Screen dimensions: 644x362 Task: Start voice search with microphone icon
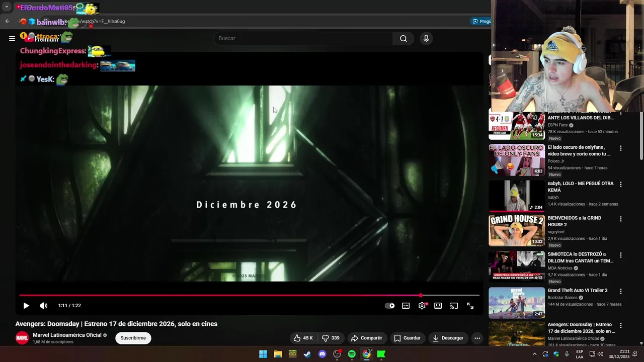pyautogui.click(x=426, y=39)
